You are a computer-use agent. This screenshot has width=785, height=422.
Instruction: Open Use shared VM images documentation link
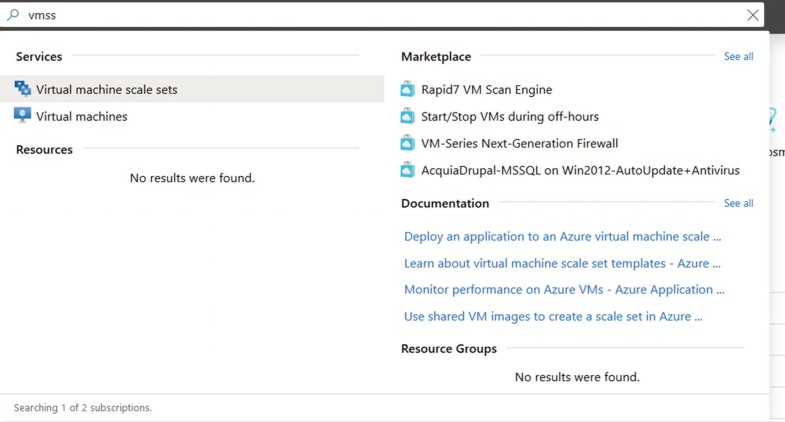(x=553, y=317)
